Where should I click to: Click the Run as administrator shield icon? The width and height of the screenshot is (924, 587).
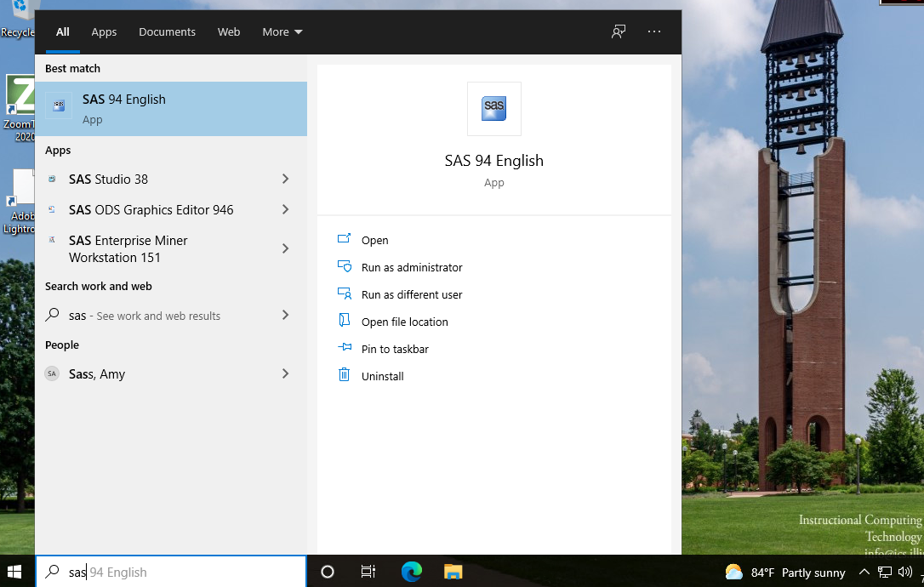(x=344, y=266)
